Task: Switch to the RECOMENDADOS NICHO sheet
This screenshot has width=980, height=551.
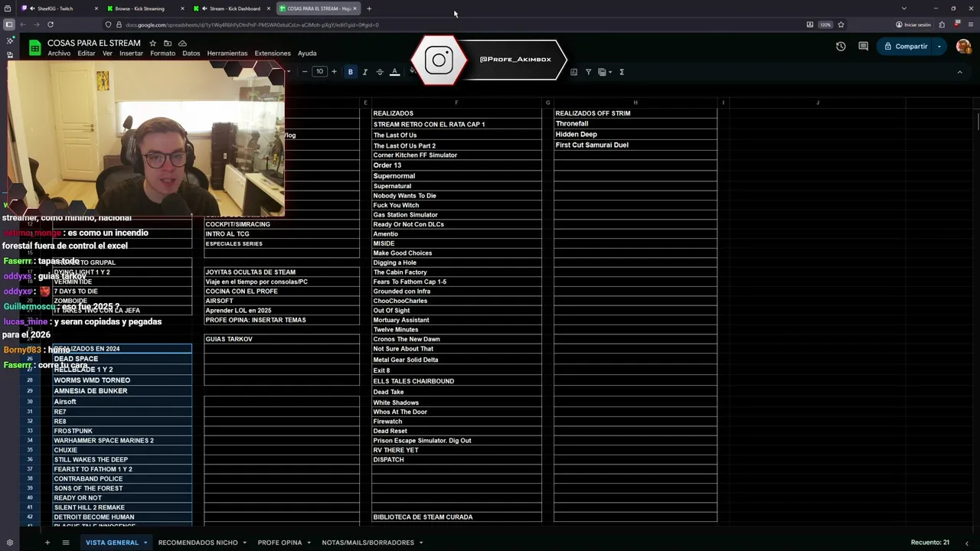Action: coord(198,543)
